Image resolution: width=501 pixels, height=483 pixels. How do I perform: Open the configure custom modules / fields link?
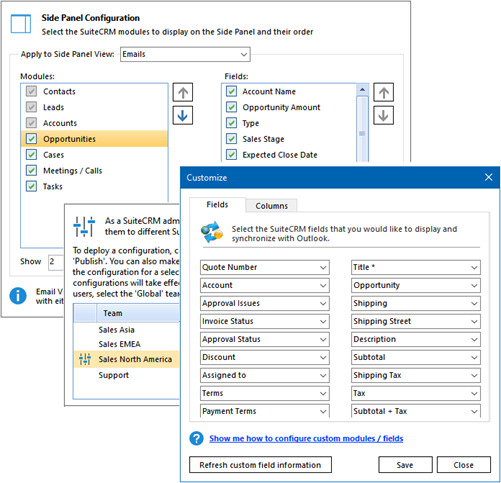coord(306,438)
